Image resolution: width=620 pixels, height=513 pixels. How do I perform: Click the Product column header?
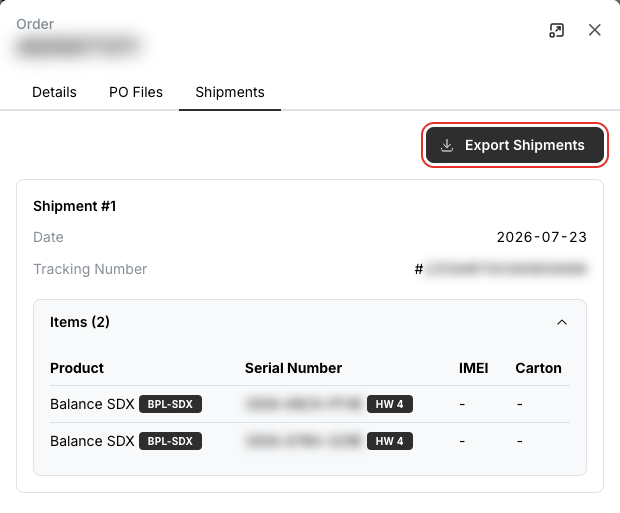click(x=77, y=368)
